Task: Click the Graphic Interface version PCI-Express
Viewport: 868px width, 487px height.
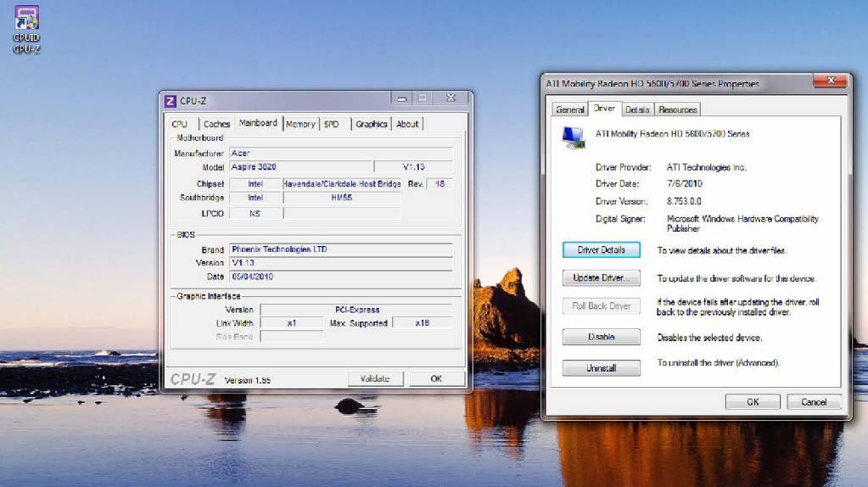Action: tap(356, 310)
